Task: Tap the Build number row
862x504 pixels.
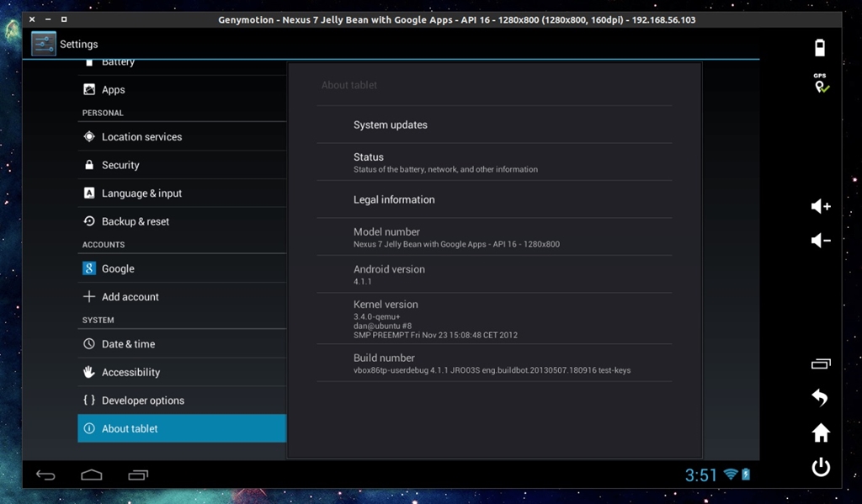Action: (x=494, y=363)
